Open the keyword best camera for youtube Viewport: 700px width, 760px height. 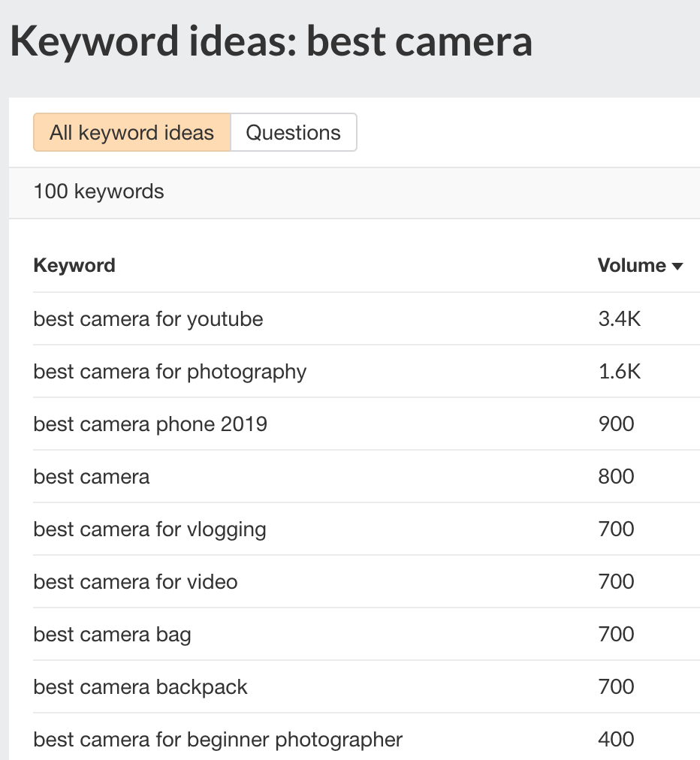147,319
